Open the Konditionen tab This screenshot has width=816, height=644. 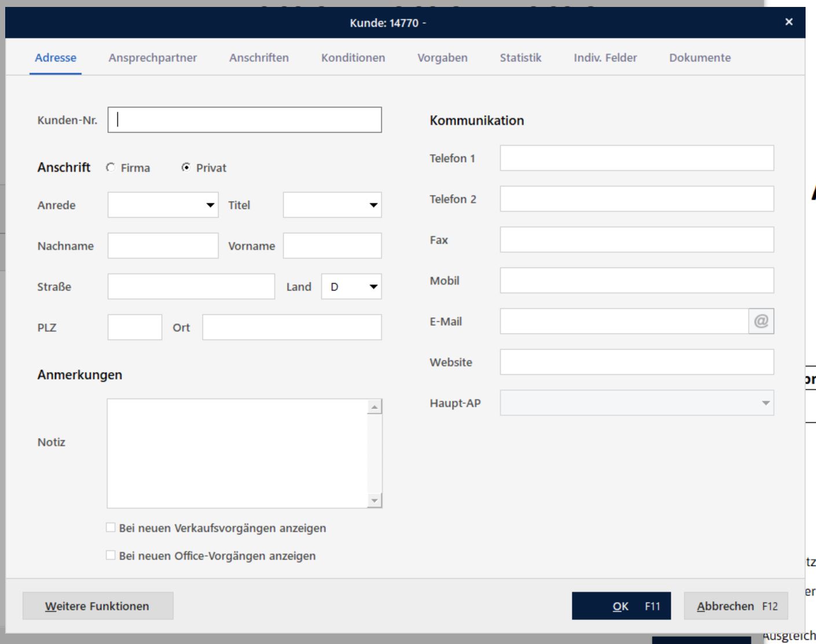[x=353, y=58]
